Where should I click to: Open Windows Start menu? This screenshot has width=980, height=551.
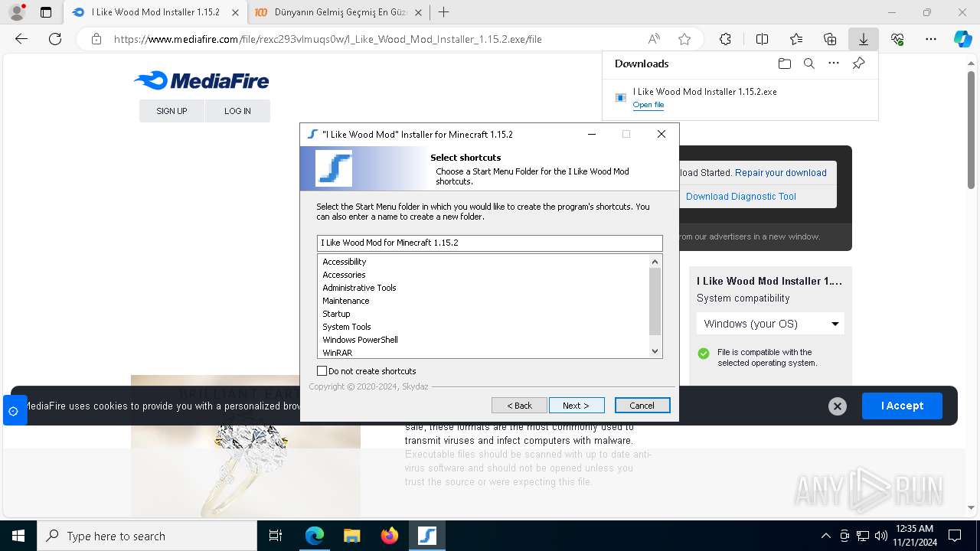click(18, 536)
